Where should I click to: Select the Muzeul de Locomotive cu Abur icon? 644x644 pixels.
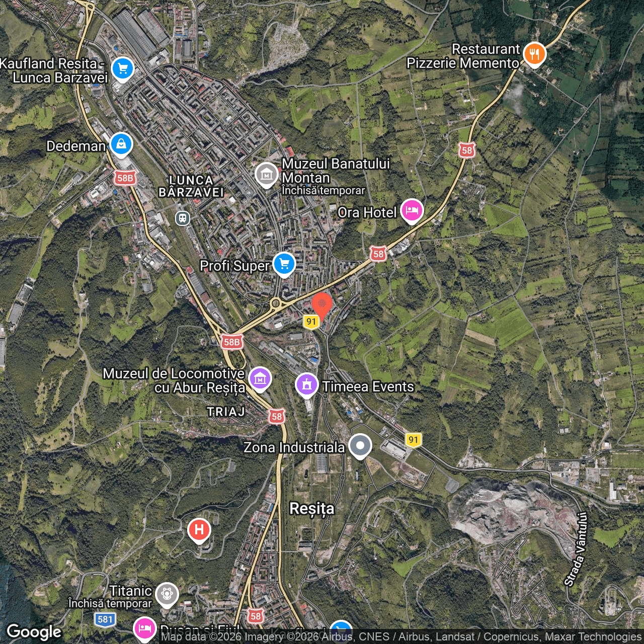tap(260, 378)
